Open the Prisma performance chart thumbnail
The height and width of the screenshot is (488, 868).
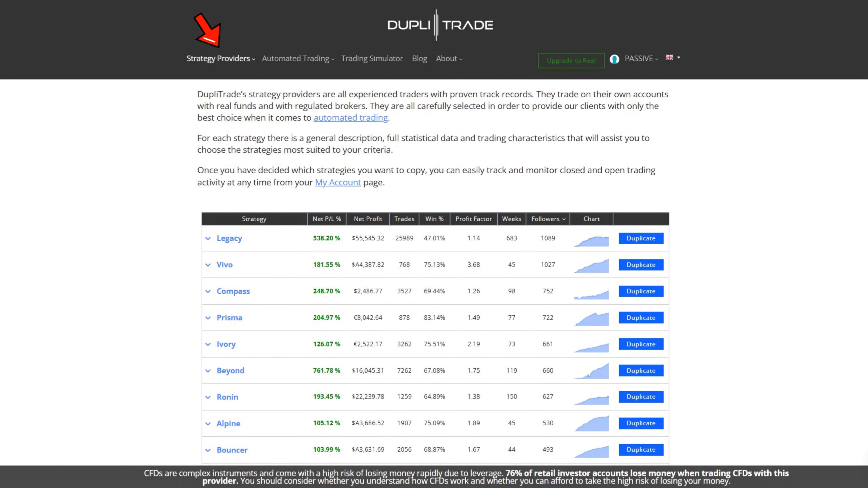(x=591, y=319)
